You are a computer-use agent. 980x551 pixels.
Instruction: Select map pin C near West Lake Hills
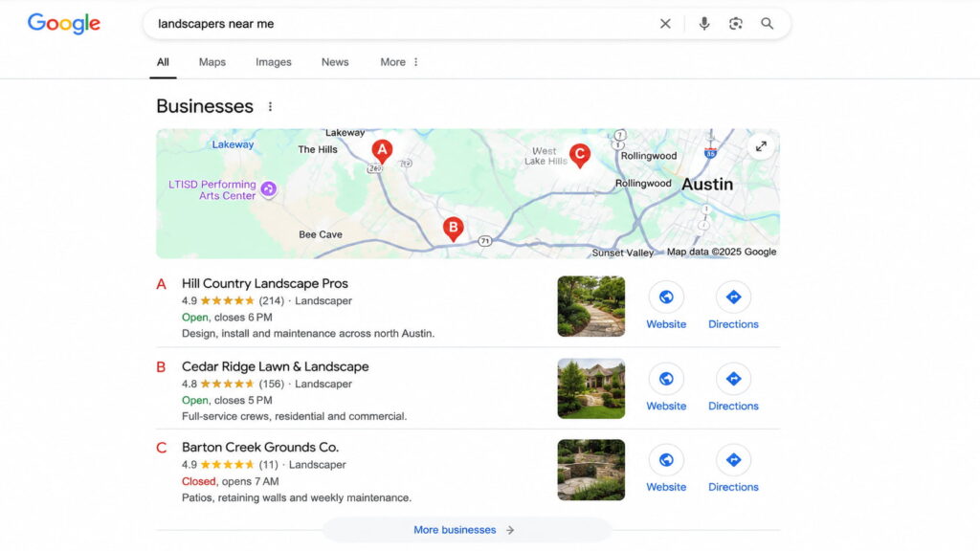[579, 155]
